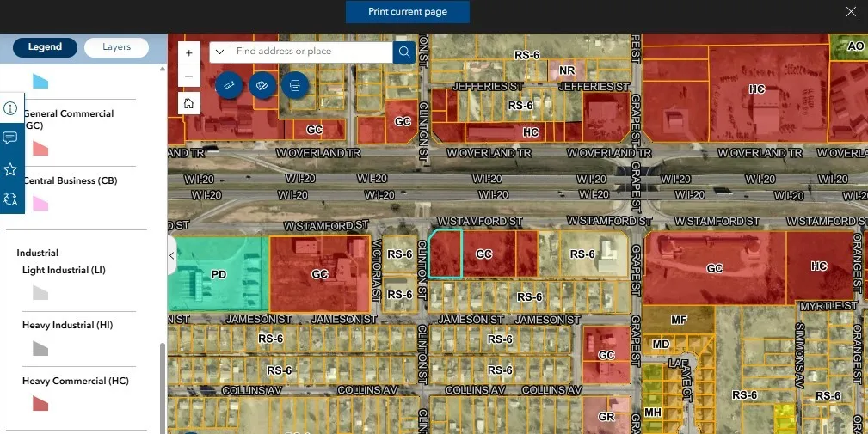Image resolution: width=868 pixels, height=434 pixels.
Task: Click the legend panel scrollbar thumb
Action: click(x=163, y=388)
